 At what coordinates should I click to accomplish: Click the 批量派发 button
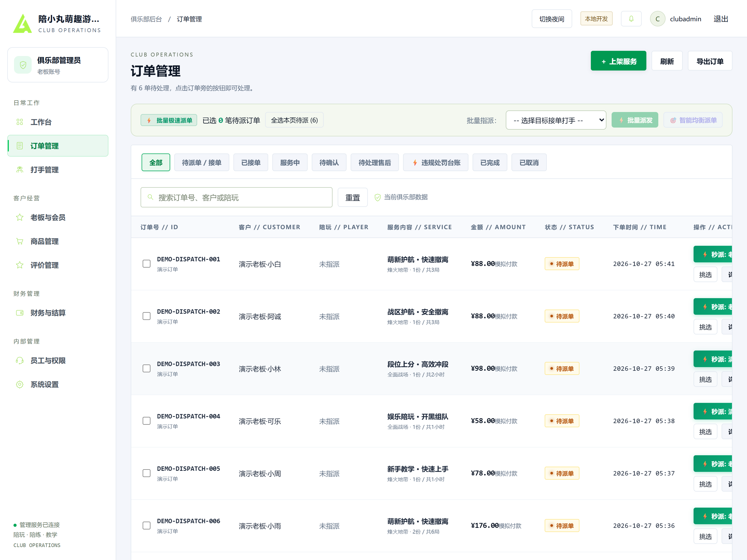(x=635, y=120)
